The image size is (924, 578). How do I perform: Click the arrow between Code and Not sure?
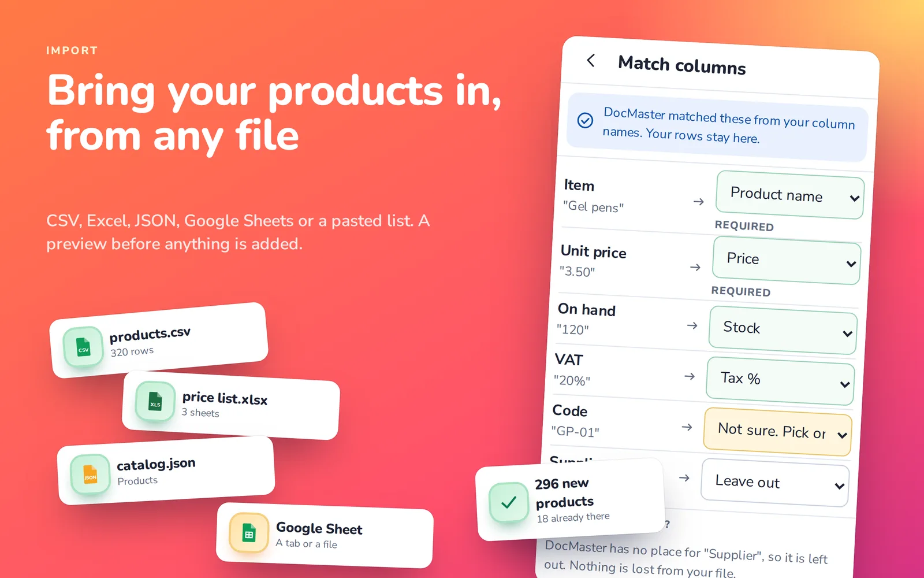(687, 427)
